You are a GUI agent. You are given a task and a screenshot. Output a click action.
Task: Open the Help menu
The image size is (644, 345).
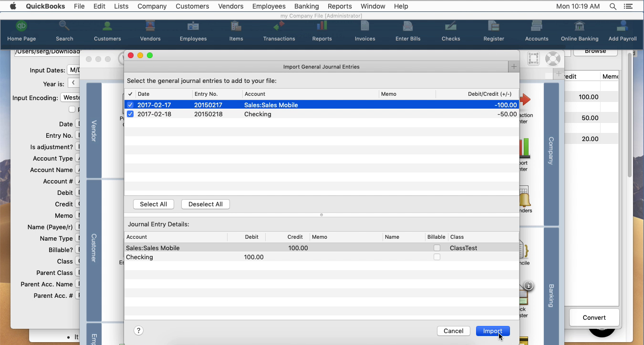pos(401,6)
